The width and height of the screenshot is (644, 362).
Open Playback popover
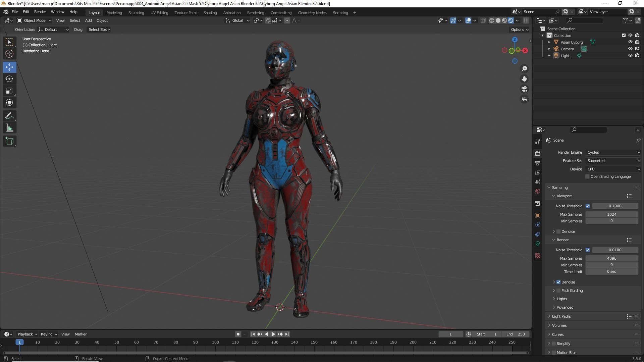tap(27, 334)
